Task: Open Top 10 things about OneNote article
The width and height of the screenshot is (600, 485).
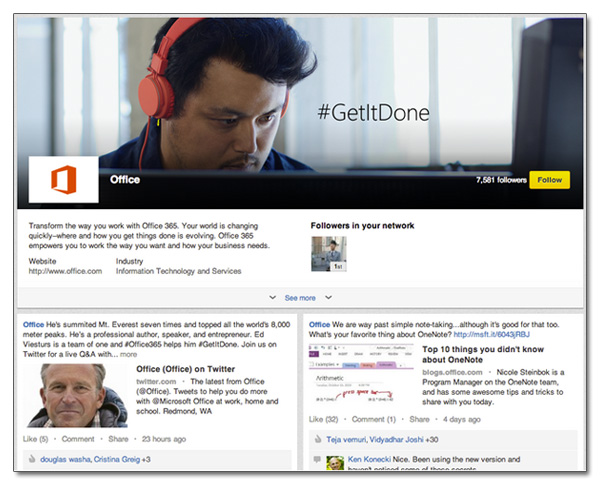Action: [483, 354]
